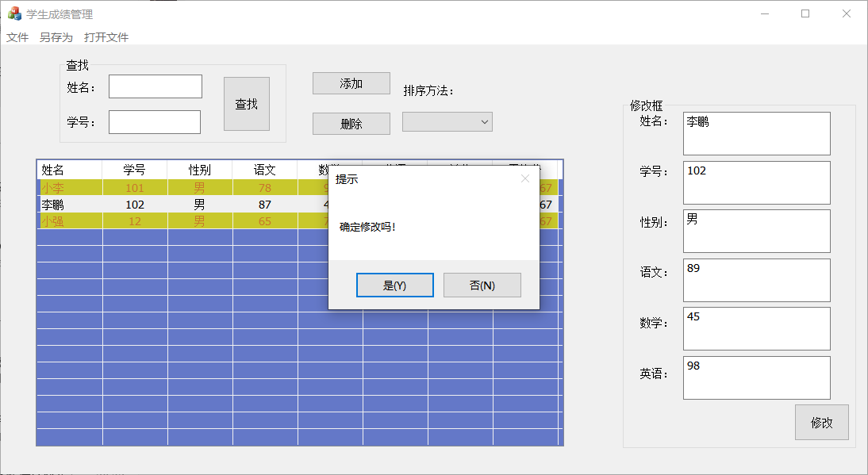Click the 语文 field containing 89
The image size is (868, 475).
[x=757, y=281]
